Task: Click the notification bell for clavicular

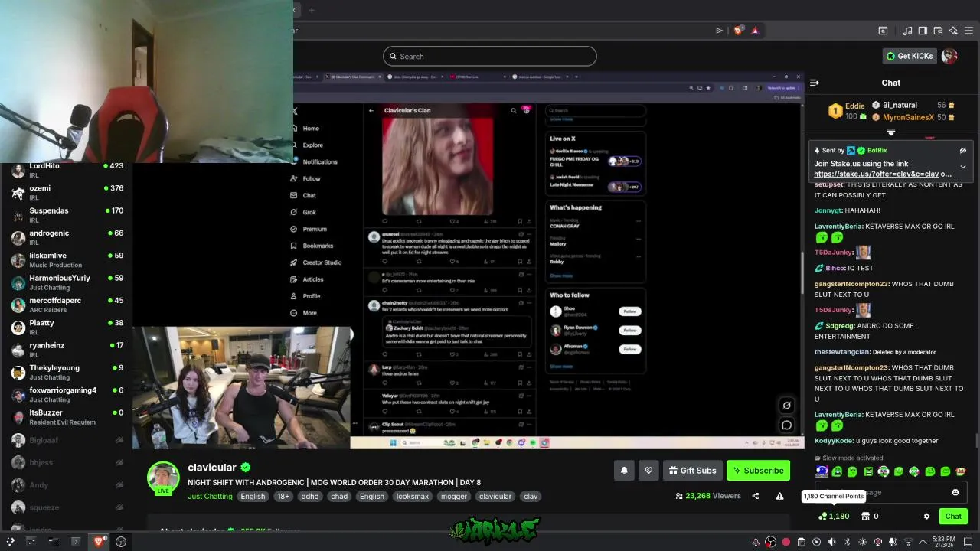Action: pyautogui.click(x=624, y=471)
